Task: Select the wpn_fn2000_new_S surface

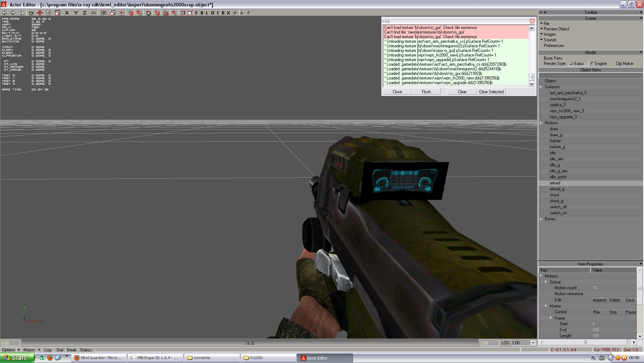Action: pyautogui.click(x=567, y=111)
